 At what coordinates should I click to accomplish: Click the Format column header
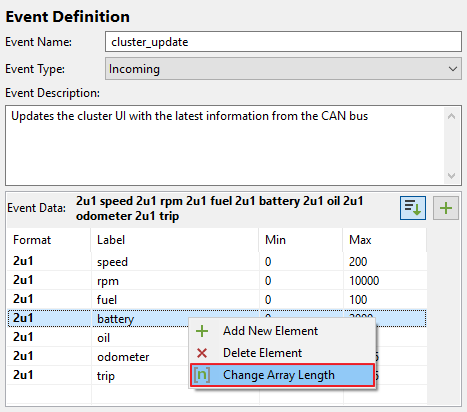pos(49,240)
